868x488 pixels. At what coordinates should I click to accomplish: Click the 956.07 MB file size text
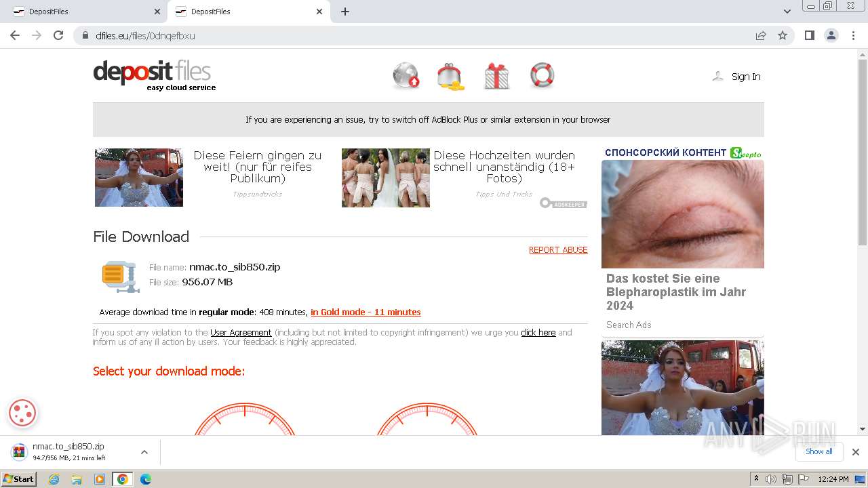208,282
